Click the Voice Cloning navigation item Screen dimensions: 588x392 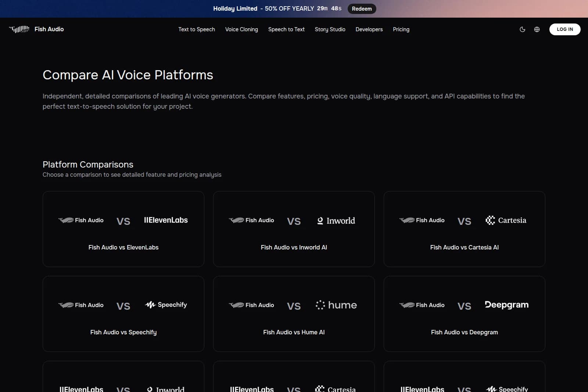[241, 29]
